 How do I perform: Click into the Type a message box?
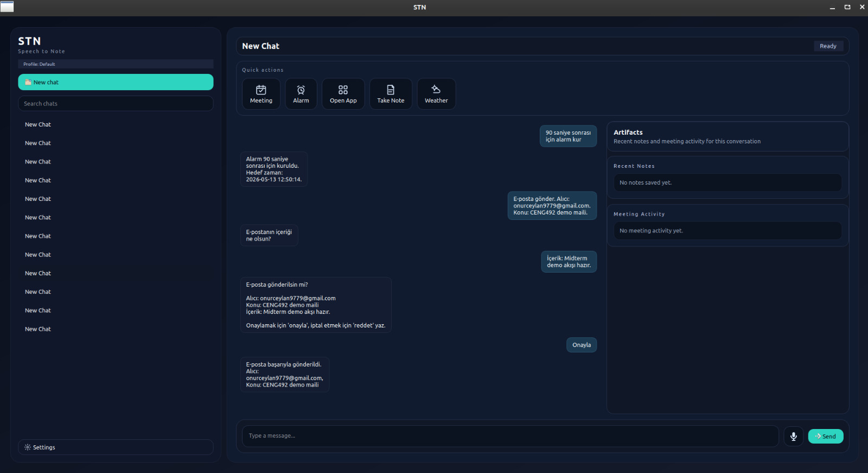[510, 436]
